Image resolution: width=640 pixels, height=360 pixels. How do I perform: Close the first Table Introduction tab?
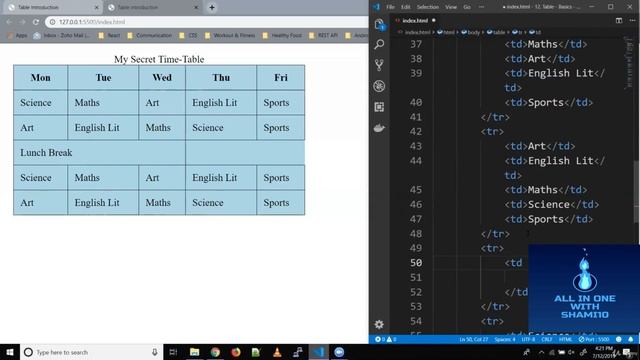click(97, 7)
